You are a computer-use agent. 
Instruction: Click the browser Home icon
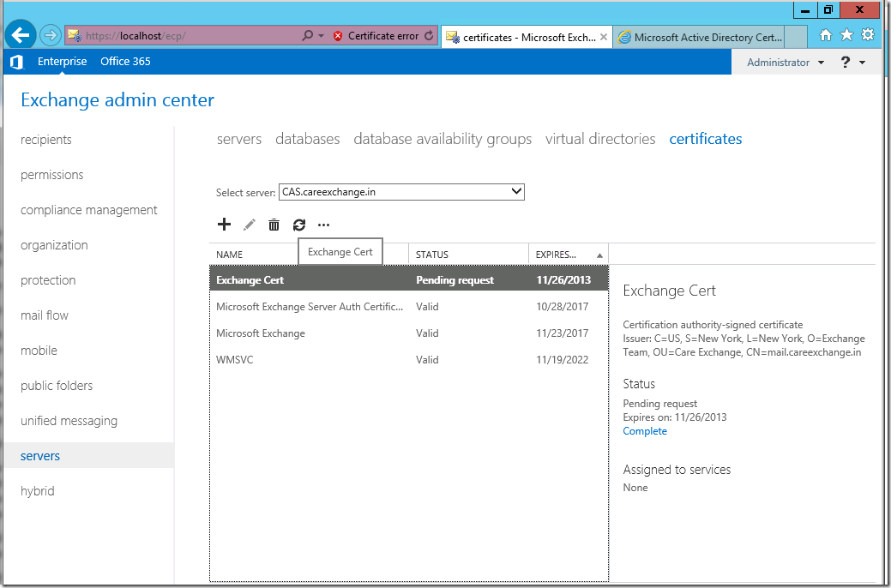(x=826, y=35)
